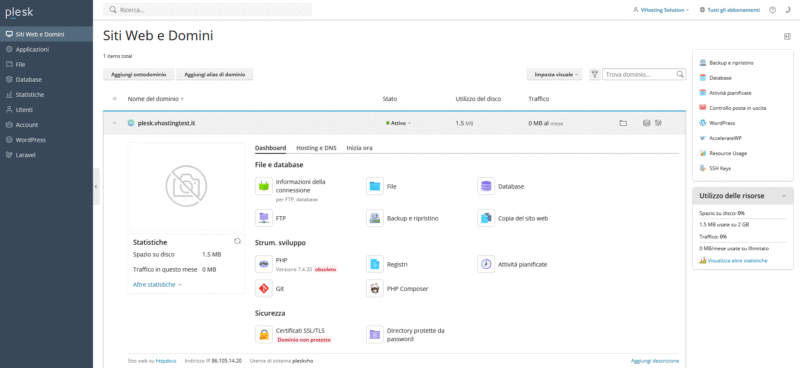
Task: Click the help question mark icon
Action: click(x=773, y=10)
